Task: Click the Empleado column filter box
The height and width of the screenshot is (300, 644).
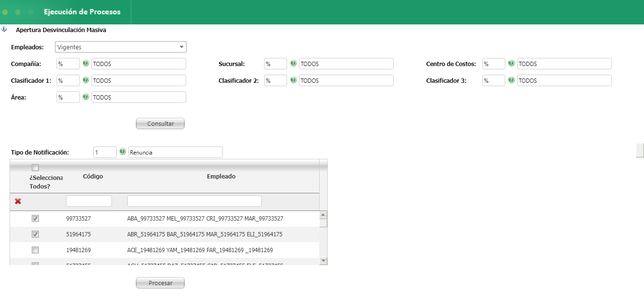Action: (x=194, y=201)
